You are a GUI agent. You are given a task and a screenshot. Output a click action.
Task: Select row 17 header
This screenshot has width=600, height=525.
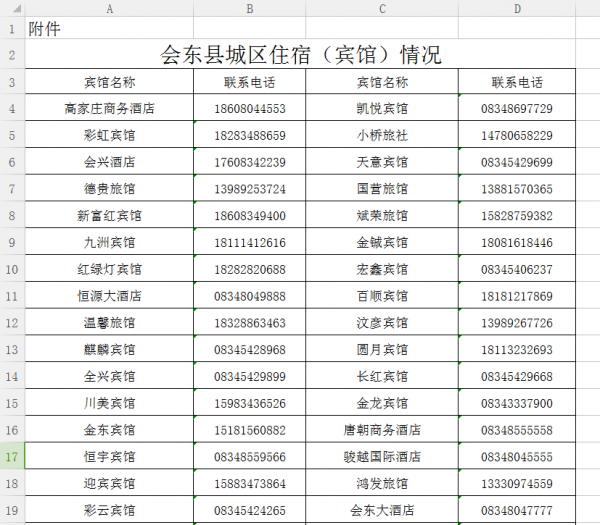tap(12, 457)
